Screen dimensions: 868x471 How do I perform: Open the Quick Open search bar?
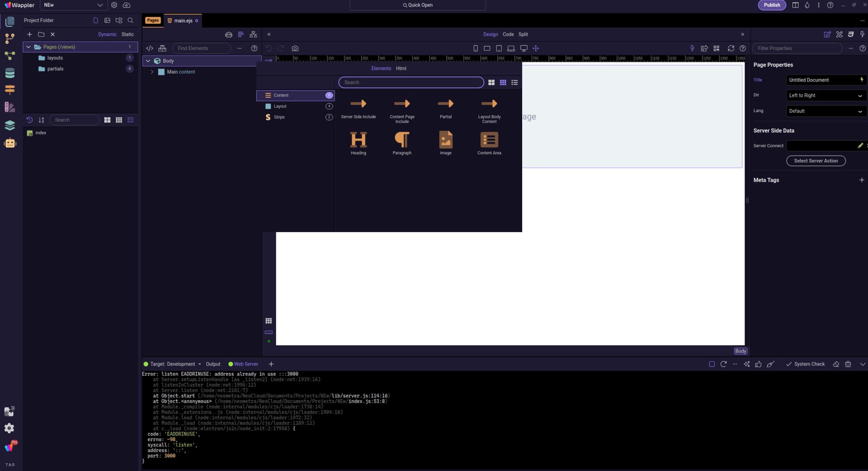417,5
